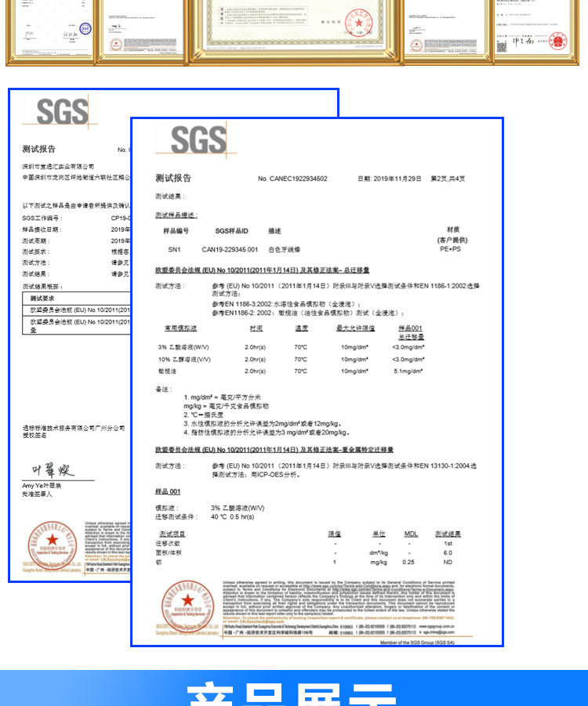
Task: Click sample number SN1
Action: 174,249
